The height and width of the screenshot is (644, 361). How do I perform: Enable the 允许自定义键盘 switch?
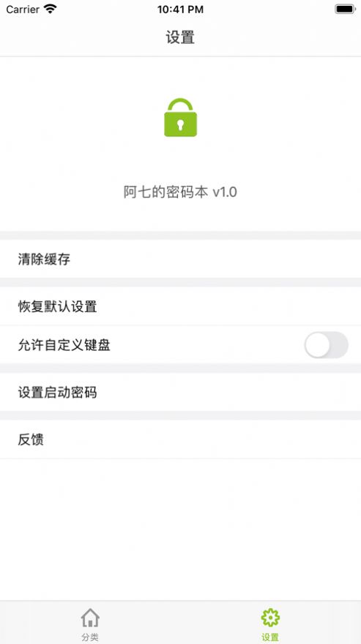pos(326,345)
